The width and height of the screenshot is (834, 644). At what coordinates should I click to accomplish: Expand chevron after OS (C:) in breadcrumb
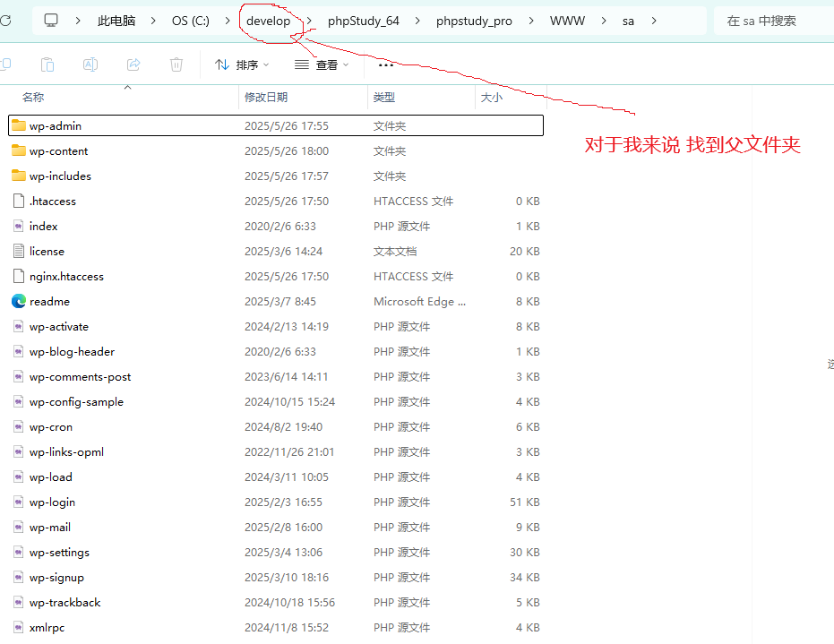click(228, 21)
